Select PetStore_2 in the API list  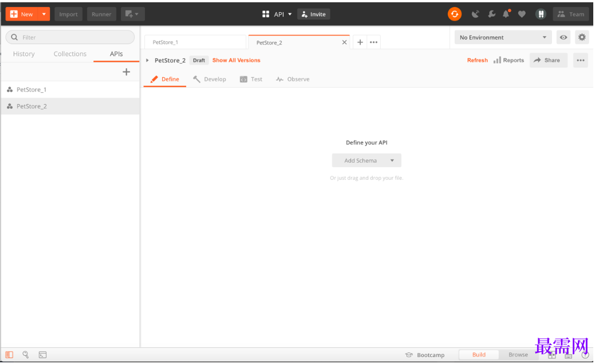70,106
